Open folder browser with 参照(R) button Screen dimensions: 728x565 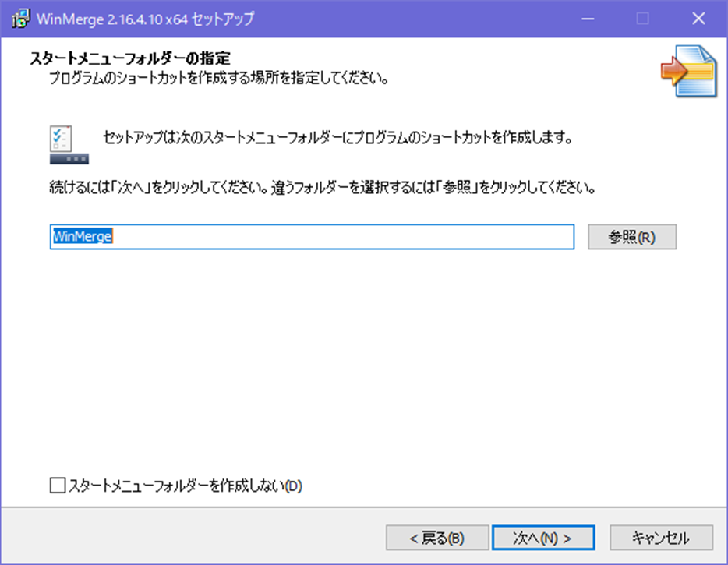pos(632,237)
